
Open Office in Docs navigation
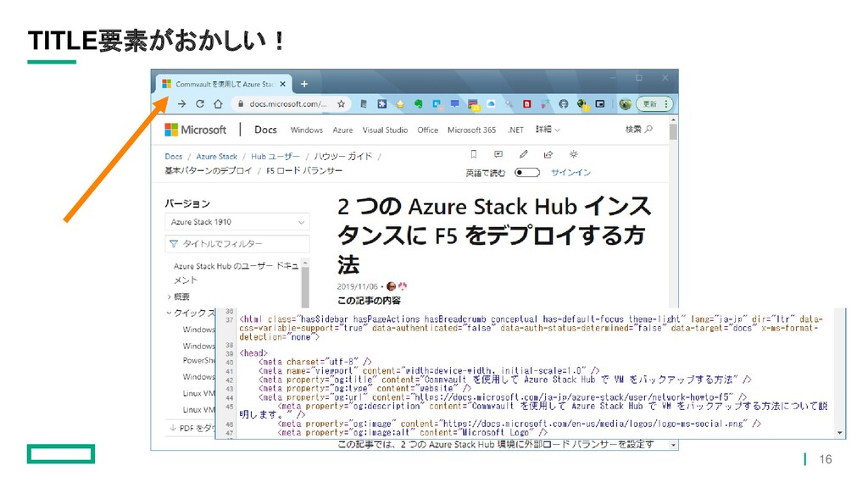[427, 130]
